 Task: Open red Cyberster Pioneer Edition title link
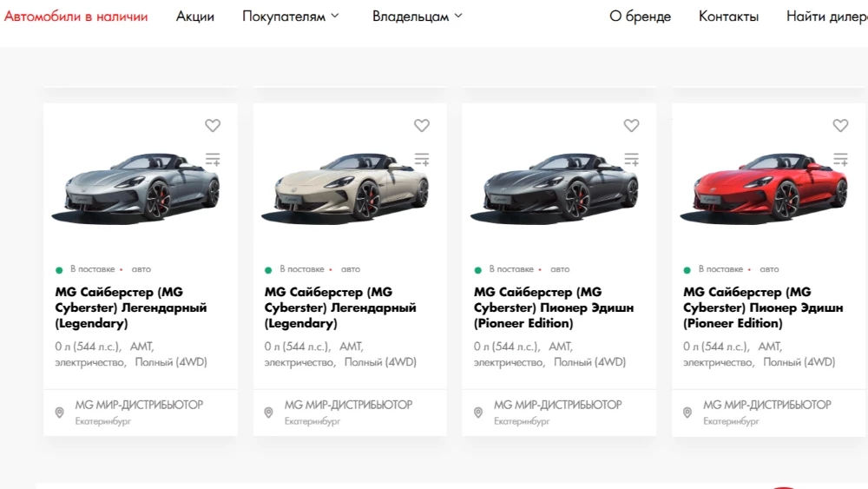tap(763, 307)
